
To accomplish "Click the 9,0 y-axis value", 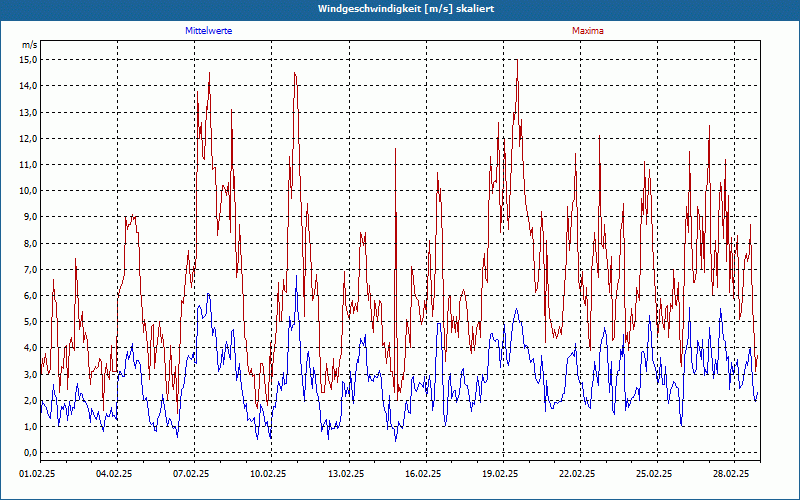I will [31, 217].
